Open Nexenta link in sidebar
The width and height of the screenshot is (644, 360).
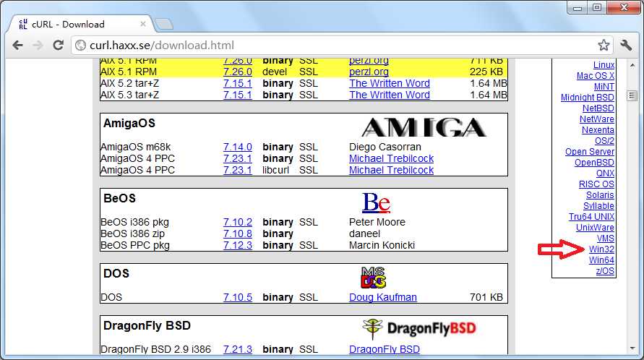coord(598,130)
